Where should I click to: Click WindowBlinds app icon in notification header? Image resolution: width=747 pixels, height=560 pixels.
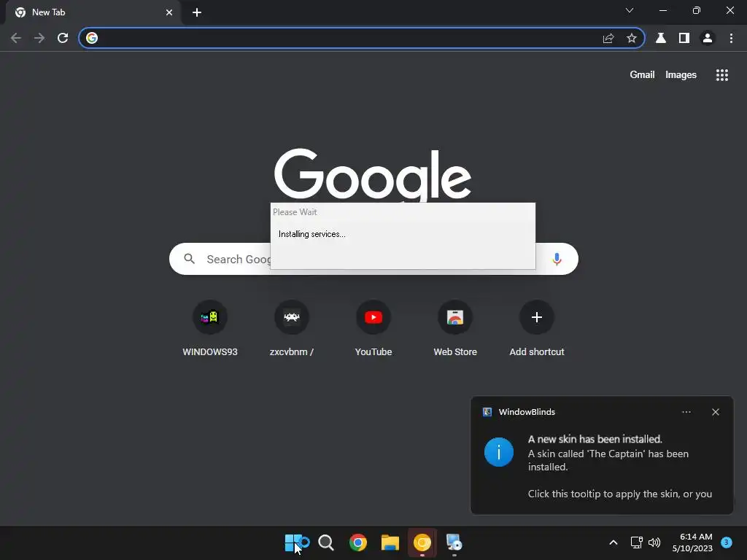coord(487,412)
